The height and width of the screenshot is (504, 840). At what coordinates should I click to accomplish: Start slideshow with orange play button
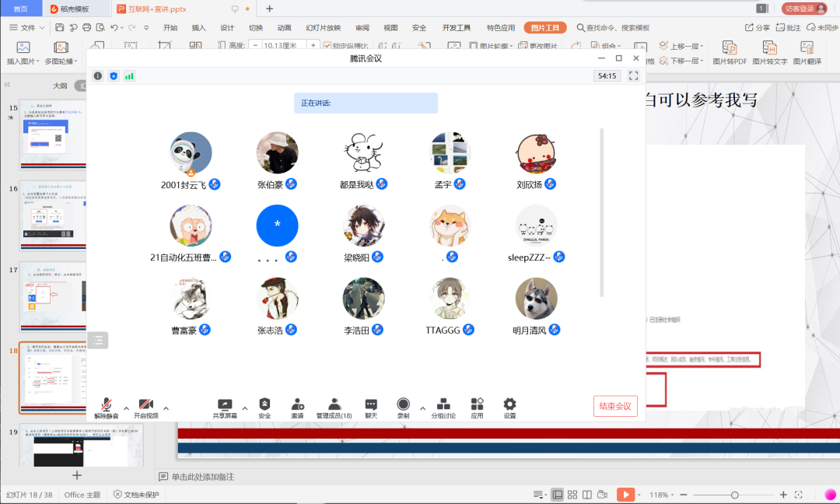coord(625,495)
